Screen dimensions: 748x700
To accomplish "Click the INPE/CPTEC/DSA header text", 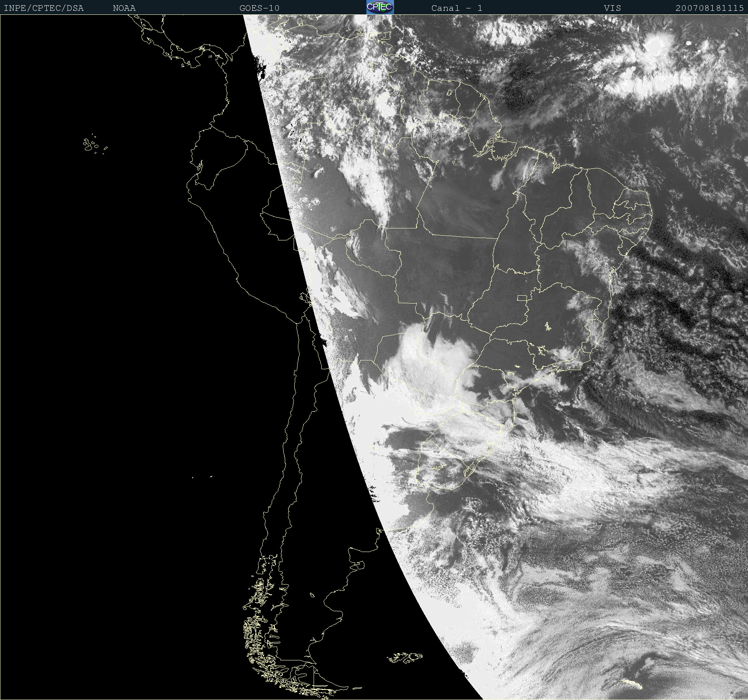I will pyautogui.click(x=44, y=8).
